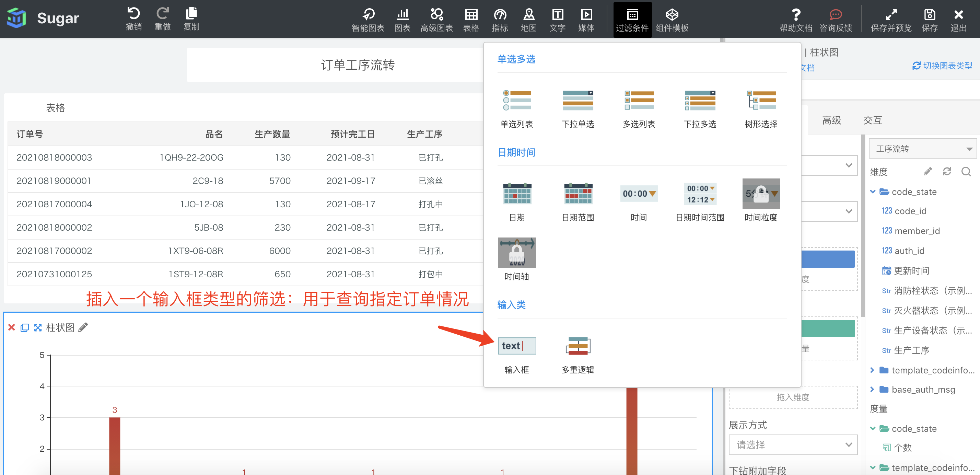This screenshot has height=475, width=980.
Task: Select the 更新时间 field
Action: point(906,270)
